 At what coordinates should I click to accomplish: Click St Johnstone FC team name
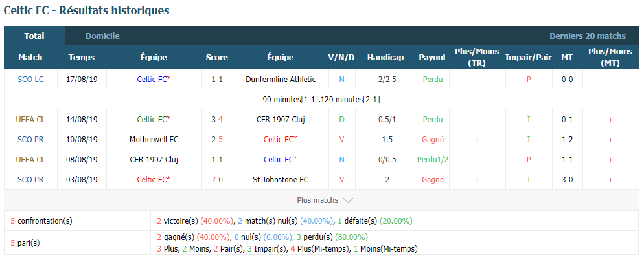point(281,180)
